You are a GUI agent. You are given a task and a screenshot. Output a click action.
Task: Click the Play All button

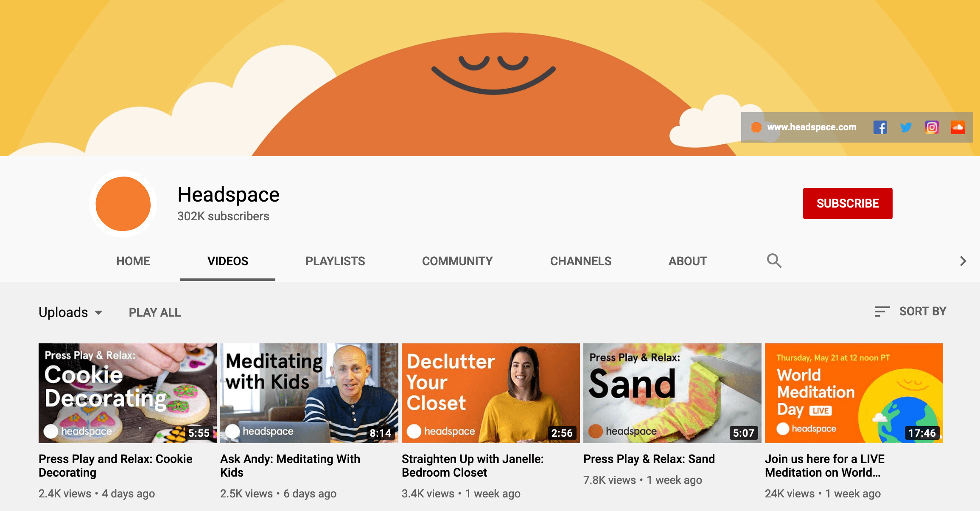pyautogui.click(x=154, y=312)
